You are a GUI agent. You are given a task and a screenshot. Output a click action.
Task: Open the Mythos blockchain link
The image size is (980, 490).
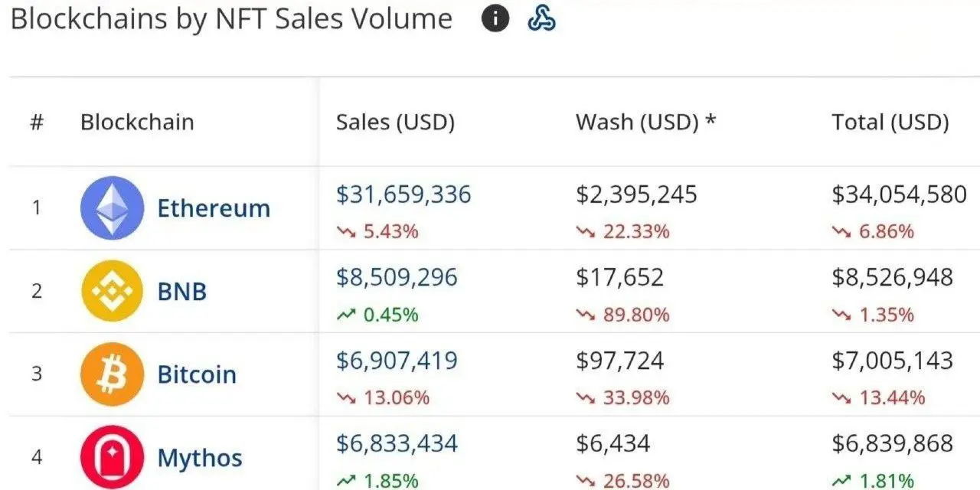(200, 458)
